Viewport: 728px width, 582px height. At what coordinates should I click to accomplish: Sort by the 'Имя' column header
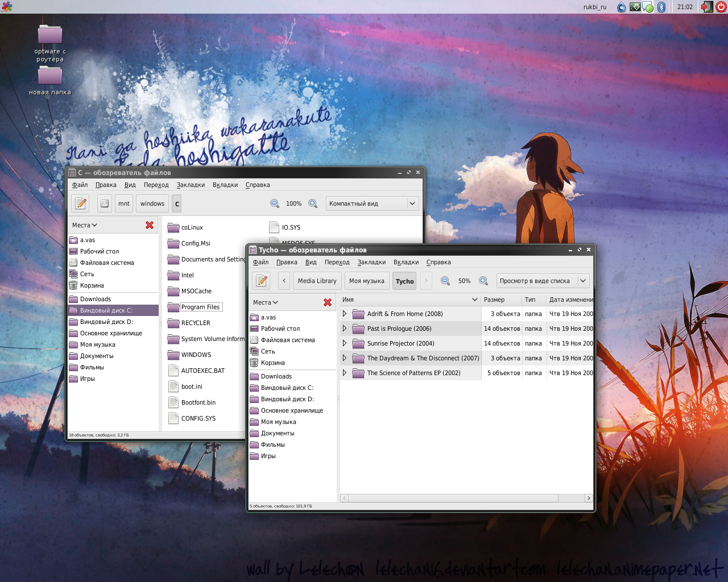coord(410,300)
